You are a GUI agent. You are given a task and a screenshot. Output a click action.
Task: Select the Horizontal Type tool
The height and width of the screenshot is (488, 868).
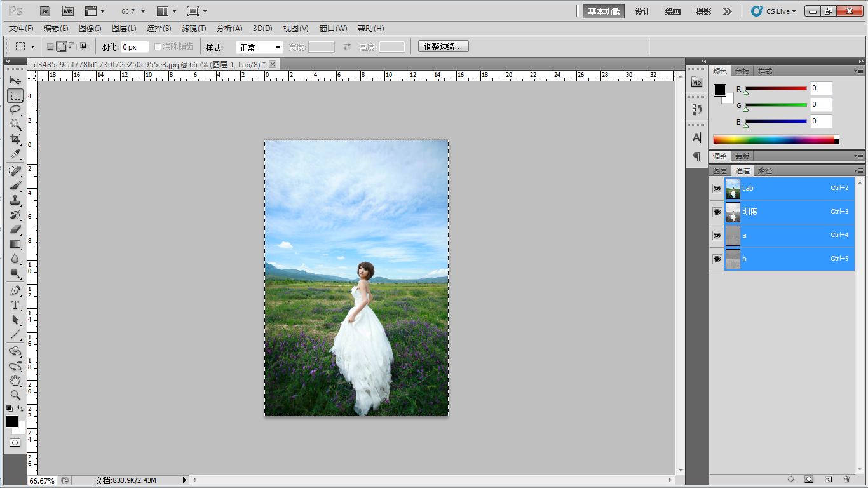[15, 305]
